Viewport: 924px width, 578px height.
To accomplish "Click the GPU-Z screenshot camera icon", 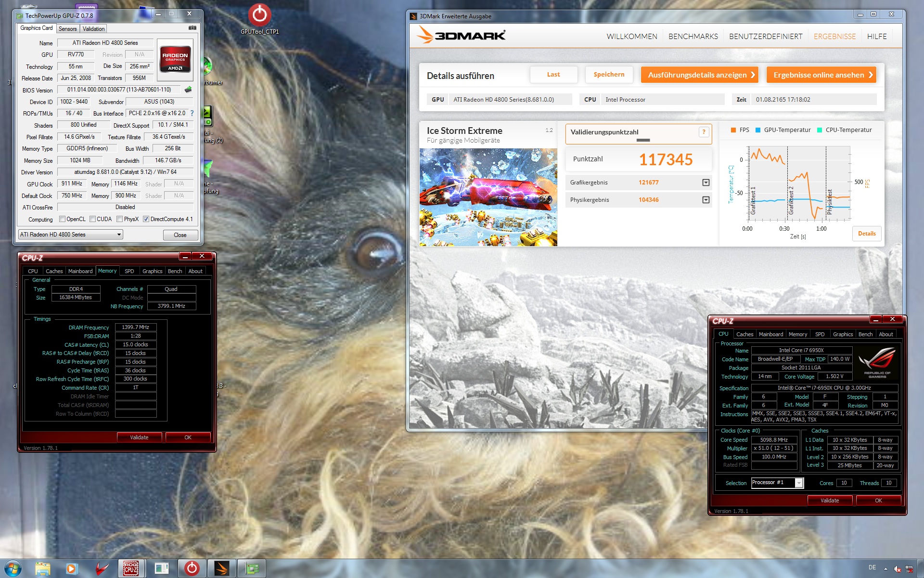I will [x=192, y=28].
